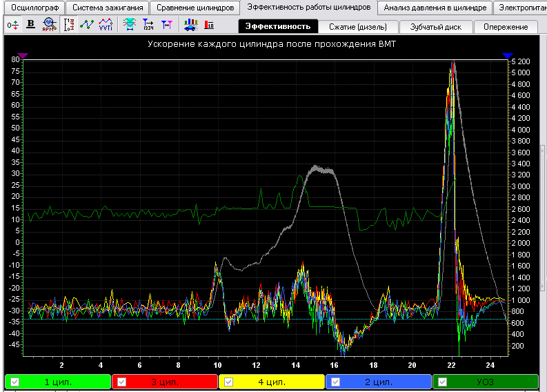
Task: Click the VVTi graph icon
Action: point(106,25)
